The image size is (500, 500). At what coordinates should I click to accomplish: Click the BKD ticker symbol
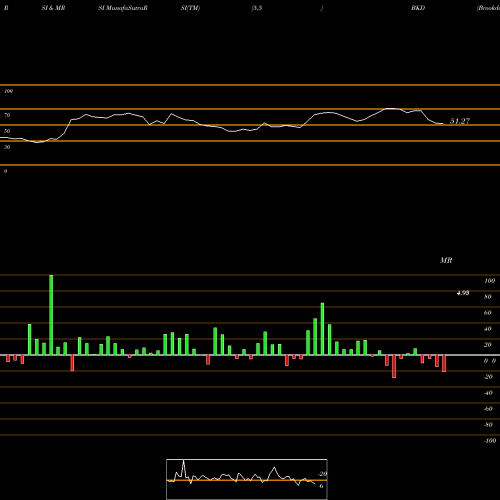[x=418, y=8]
